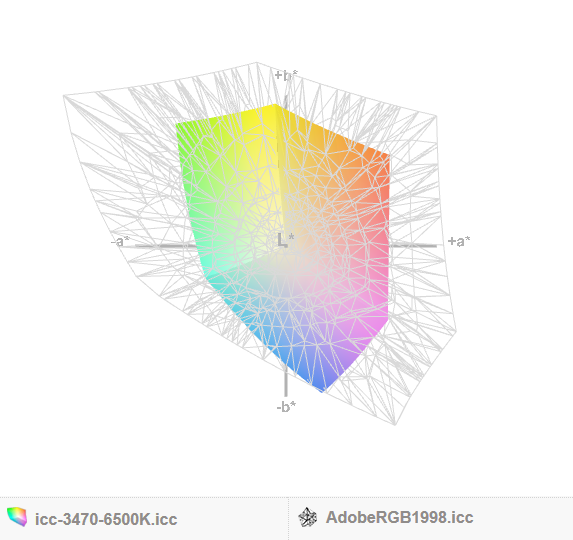Click the +b* axis label
Image resolution: width=573 pixels, height=540 pixels.
pos(286,75)
